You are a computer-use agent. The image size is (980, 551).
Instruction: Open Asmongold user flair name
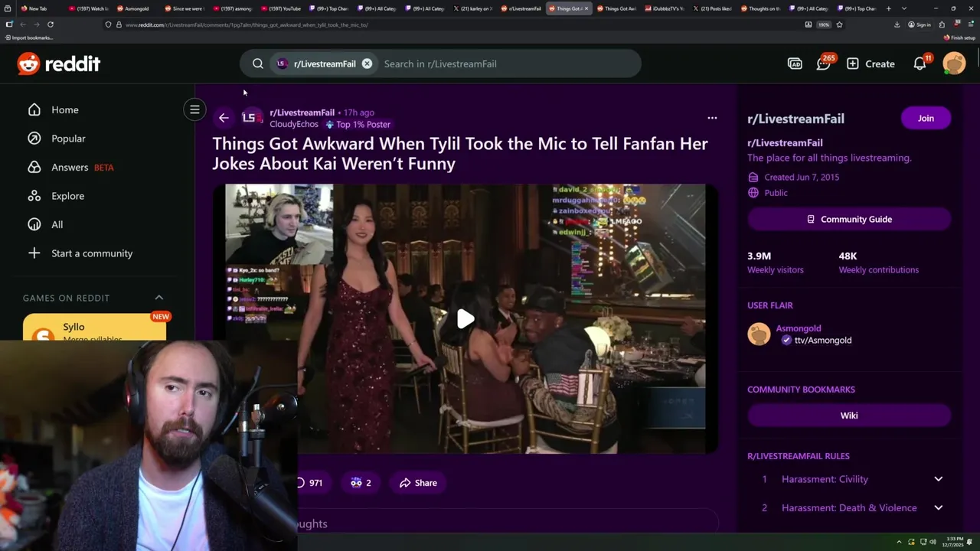click(x=799, y=328)
